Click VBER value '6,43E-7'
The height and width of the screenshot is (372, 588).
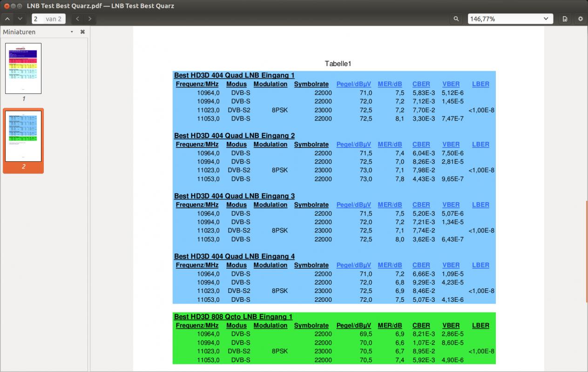(453, 239)
